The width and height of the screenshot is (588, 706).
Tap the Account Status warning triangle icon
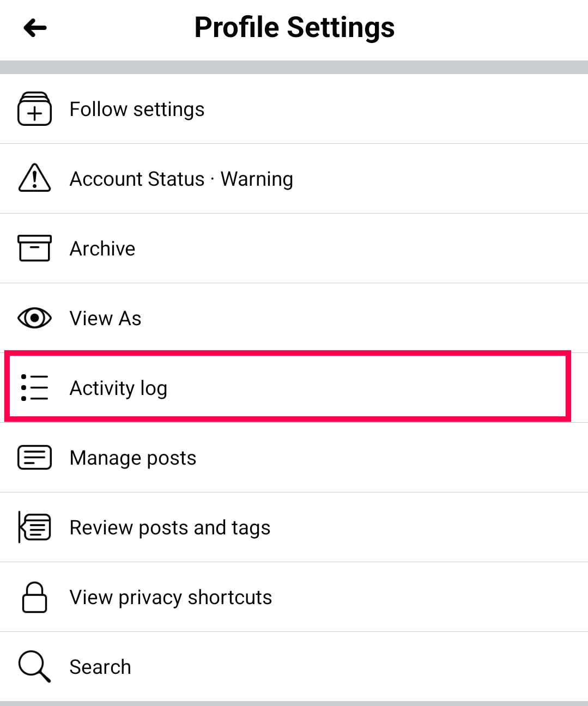pyautogui.click(x=35, y=178)
